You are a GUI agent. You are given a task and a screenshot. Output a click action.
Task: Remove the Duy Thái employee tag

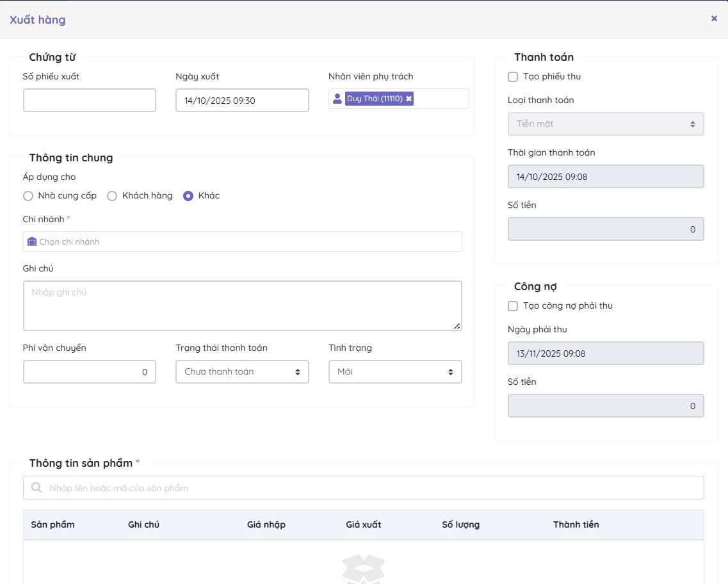tap(409, 99)
